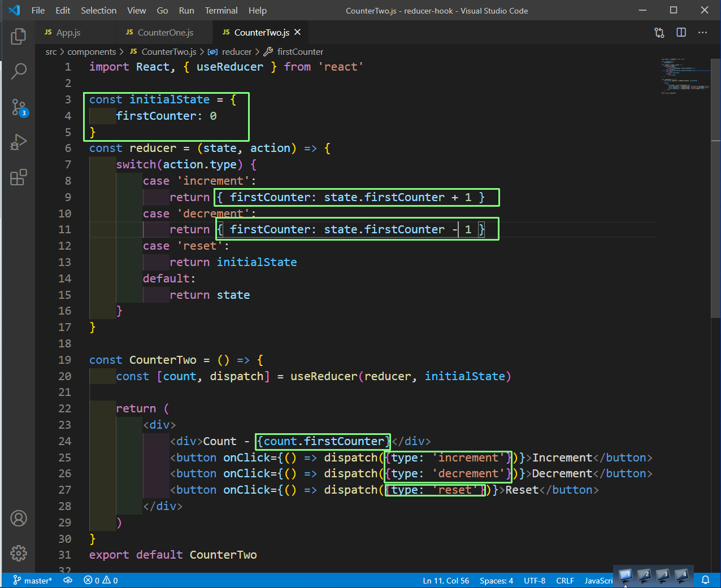Switch to the App.js tab
This screenshot has width=721, height=588.
coord(76,32)
